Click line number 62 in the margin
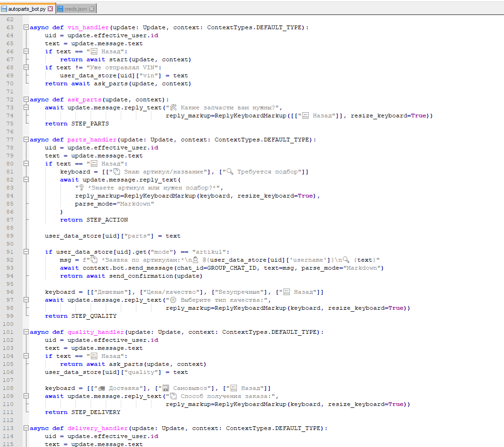The height and width of the screenshot is (447, 504). [10, 19]
